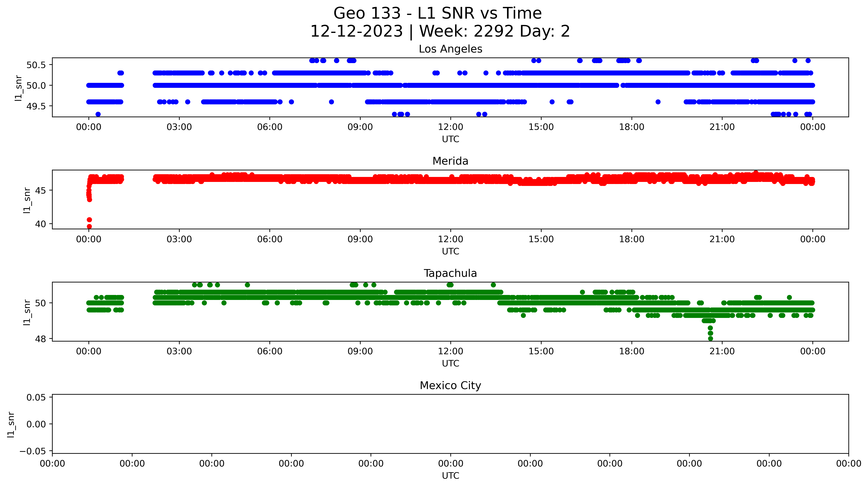868x487 pixels.
Task: Click the '49.5' y-tick in Los Angeles plot
Action: (36, 106)
